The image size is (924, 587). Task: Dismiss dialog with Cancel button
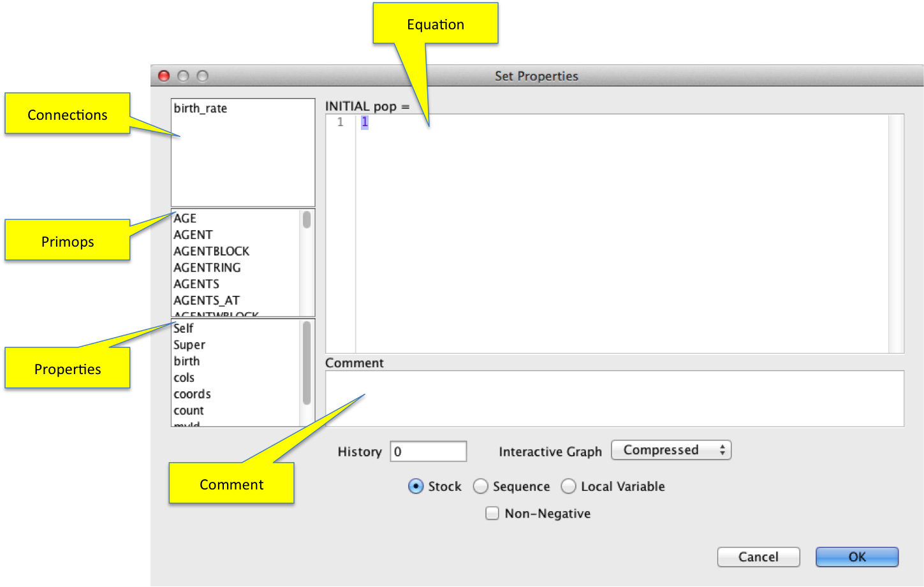(758, 557)
